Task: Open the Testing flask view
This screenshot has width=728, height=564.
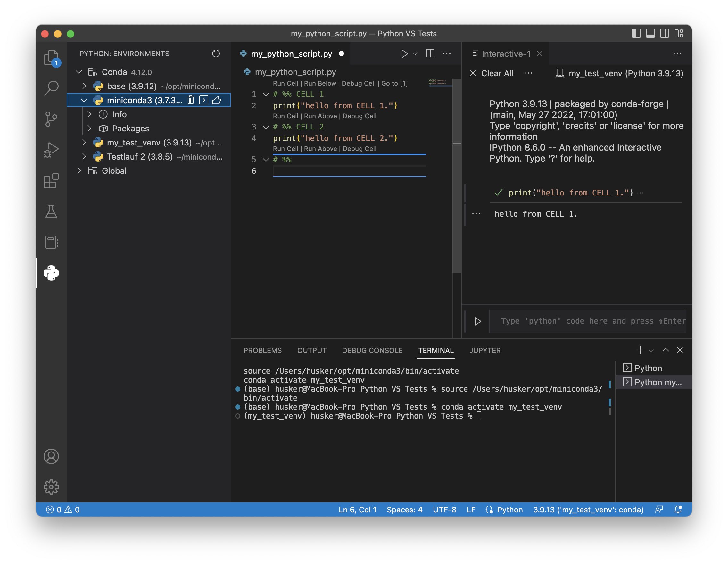Action: pyautogui.click(x=51, y=212)
